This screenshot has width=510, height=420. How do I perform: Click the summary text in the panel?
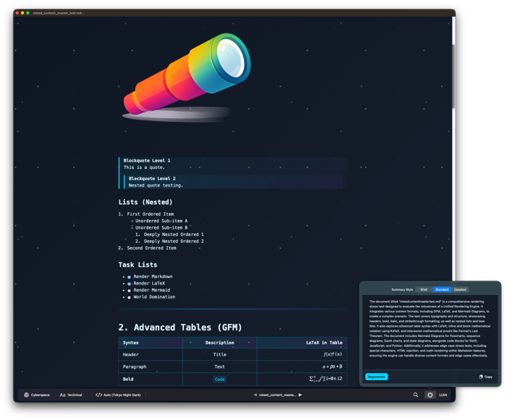(x=430, y=328)
